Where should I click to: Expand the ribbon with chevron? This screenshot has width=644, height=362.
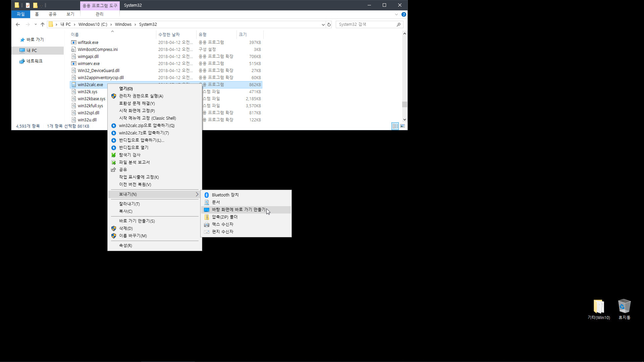point(396,14)
